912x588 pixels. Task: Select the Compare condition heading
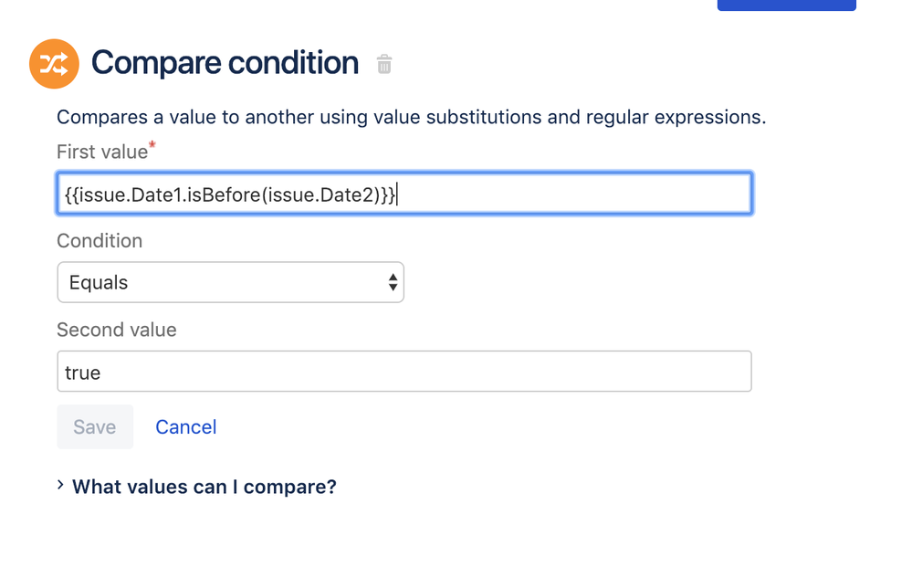tap(225, 63)
